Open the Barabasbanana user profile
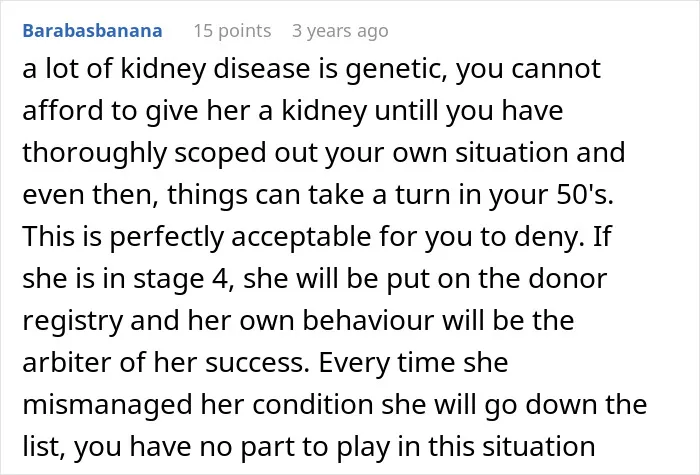The height and width of the screenshot is (475, 700). point(92,31)
